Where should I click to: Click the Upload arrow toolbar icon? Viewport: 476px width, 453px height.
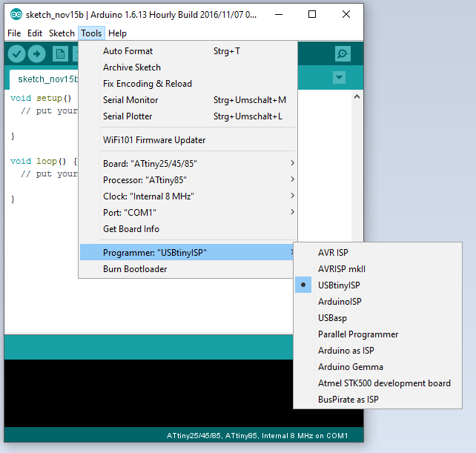(37, 54)
